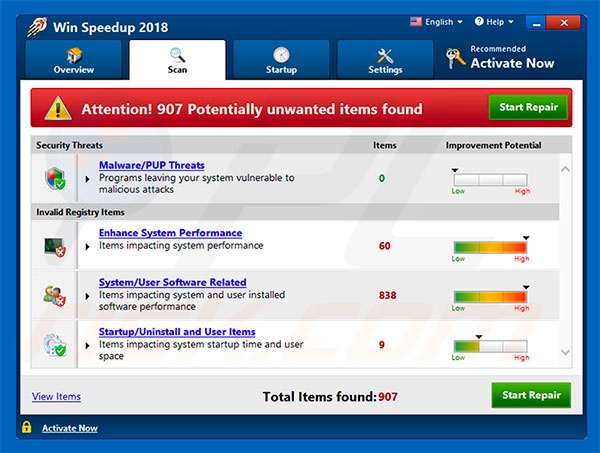Image resolution: width=600 pixels, height=453 pixels.
Task: Click the Malware items count 0
Action: [x=382, y=178]
